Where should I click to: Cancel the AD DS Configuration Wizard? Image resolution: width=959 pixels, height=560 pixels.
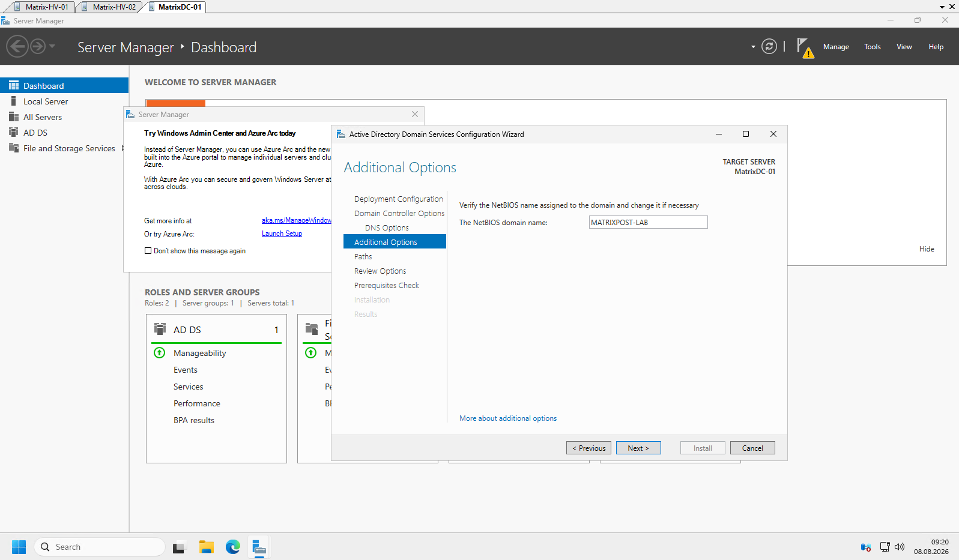(752, 448)
